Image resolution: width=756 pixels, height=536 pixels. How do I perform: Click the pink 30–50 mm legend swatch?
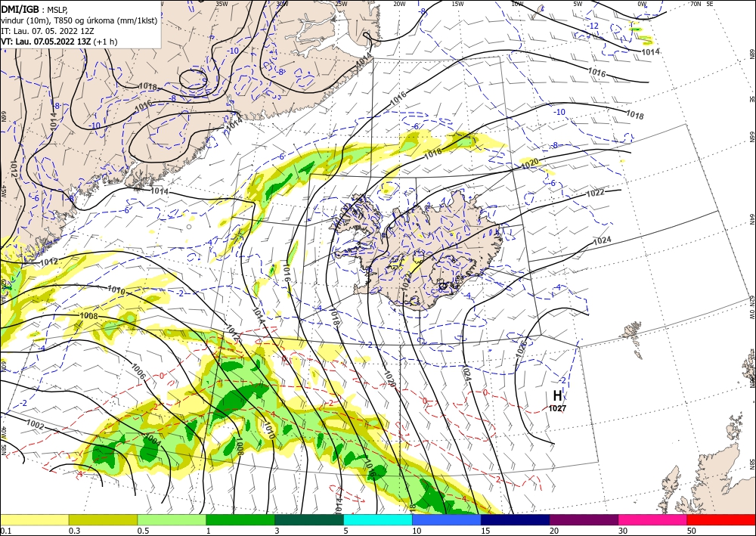[653, 519]
